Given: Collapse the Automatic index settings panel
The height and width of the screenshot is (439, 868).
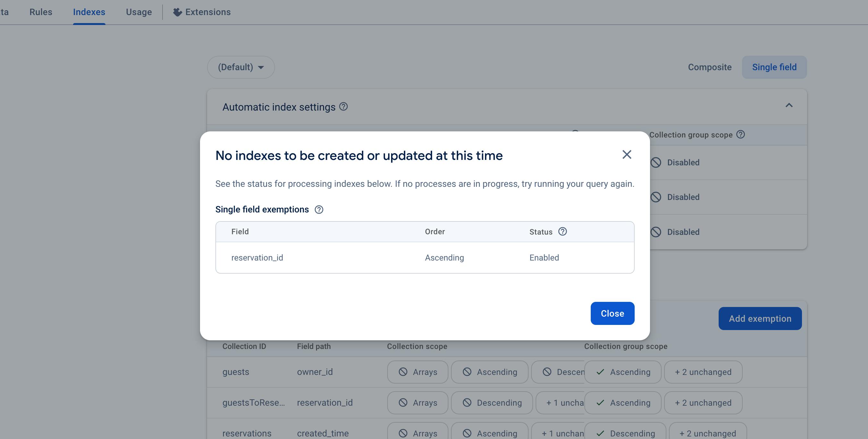Looking at the screenshot, I should (x=789, y=105).
